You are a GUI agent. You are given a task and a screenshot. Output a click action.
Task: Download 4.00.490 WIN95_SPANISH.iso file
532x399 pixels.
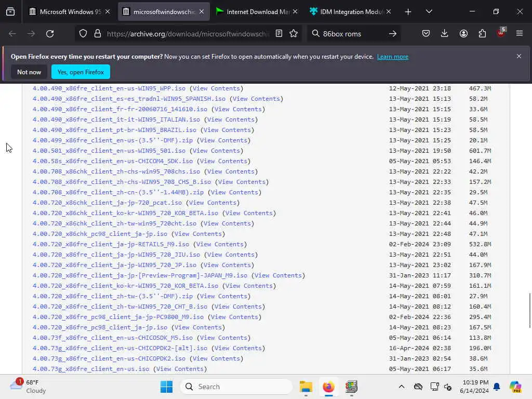[129, 99]
